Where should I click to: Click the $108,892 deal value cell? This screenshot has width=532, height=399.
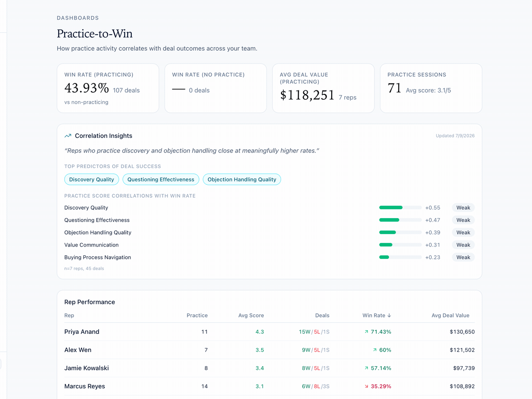pyautogui.click(x=462, y=386)
